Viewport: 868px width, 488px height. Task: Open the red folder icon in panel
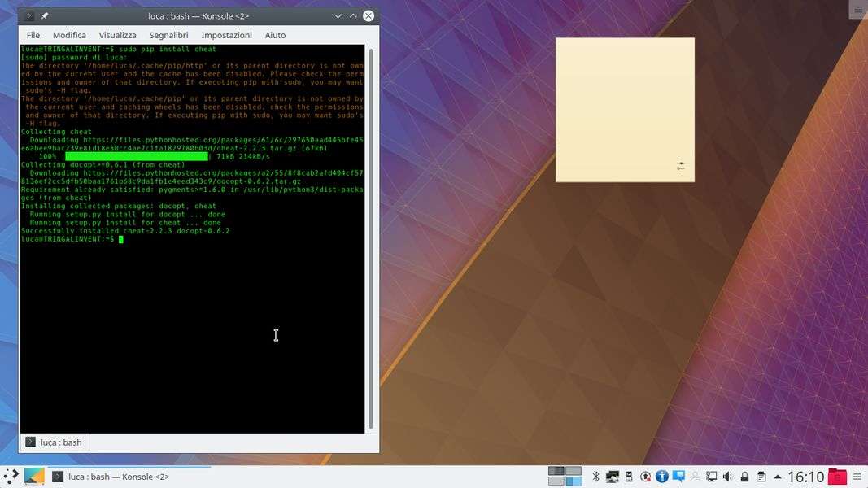pos(837,477)
